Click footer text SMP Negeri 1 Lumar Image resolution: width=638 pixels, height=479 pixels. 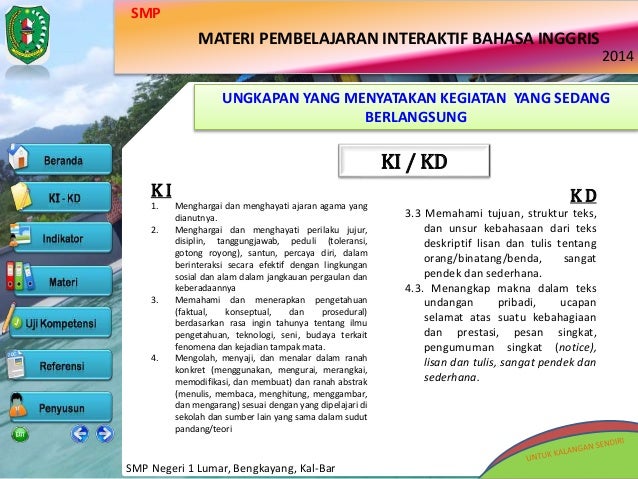click(230, 468)
